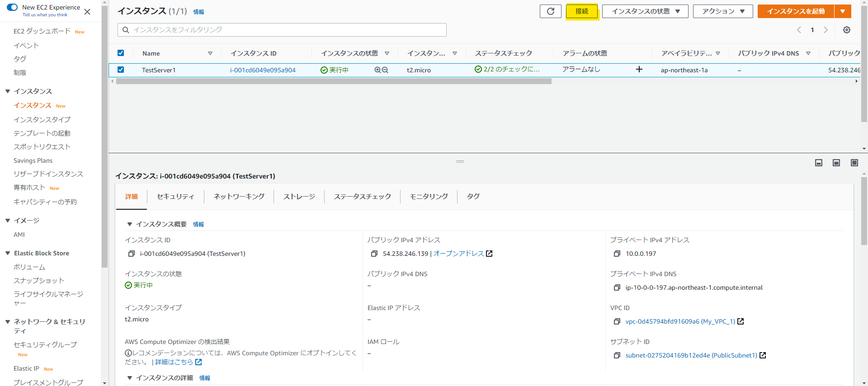
Task: Go to next page arrow
Action: pyautogui.click(x=826, y=30)
